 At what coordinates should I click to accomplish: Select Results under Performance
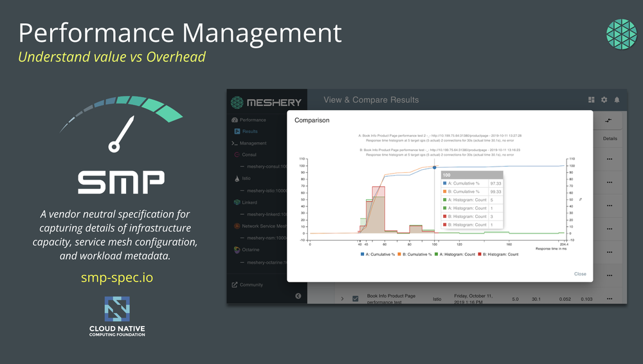point(249,131)
